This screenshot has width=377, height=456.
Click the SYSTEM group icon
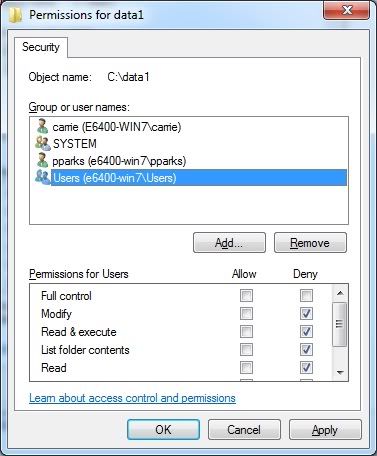43,143
